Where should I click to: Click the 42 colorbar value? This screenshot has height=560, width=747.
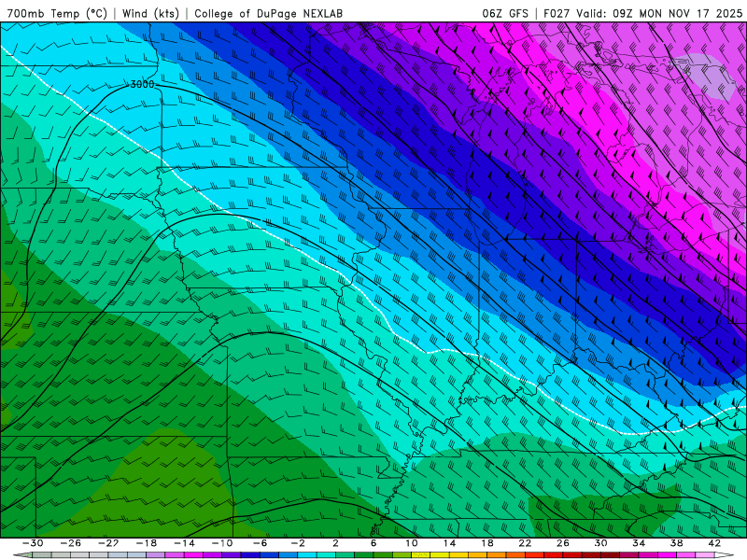[714, 543]
